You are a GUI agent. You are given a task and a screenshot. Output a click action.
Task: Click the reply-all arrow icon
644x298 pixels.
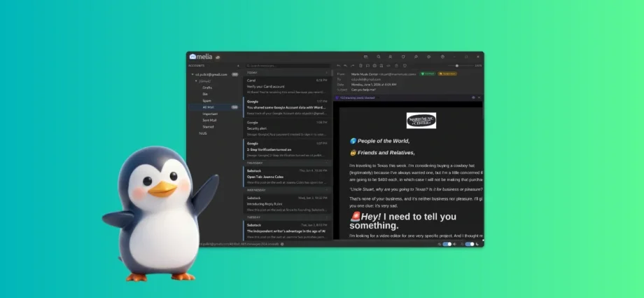click(345, 65)
